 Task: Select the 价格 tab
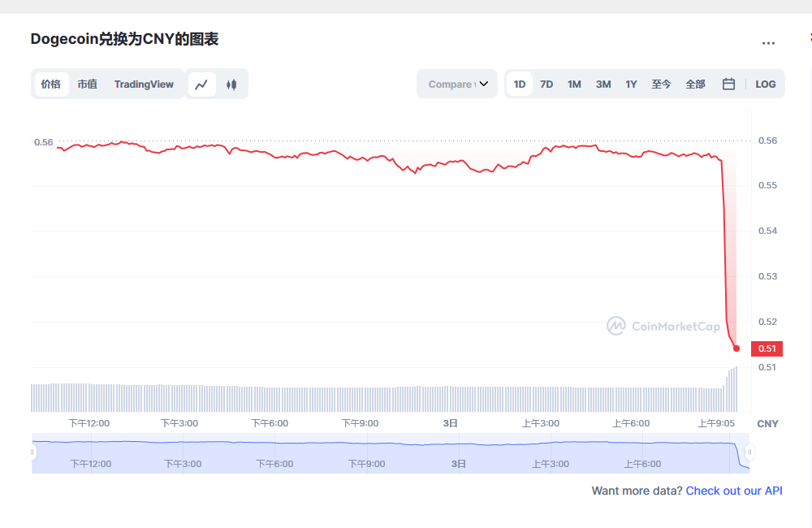[51, 84]
